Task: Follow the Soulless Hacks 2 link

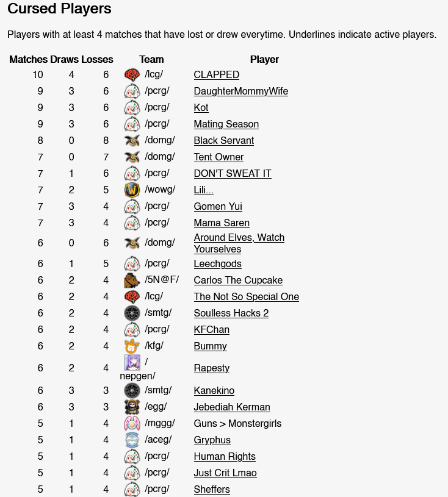Action: point(231,313)
